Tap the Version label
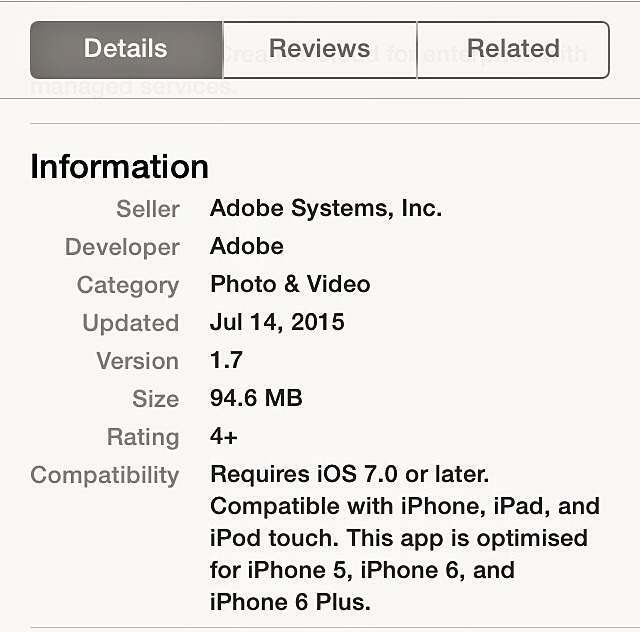This screenshot has width=640, height=632. pos(137,361)
